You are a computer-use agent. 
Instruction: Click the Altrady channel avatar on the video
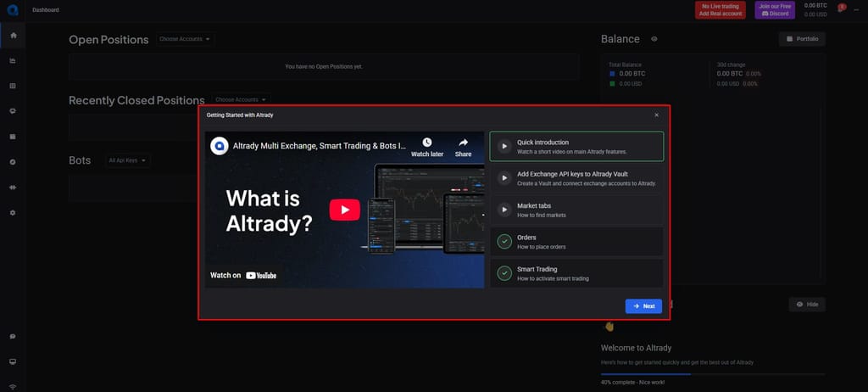point(220,147)
